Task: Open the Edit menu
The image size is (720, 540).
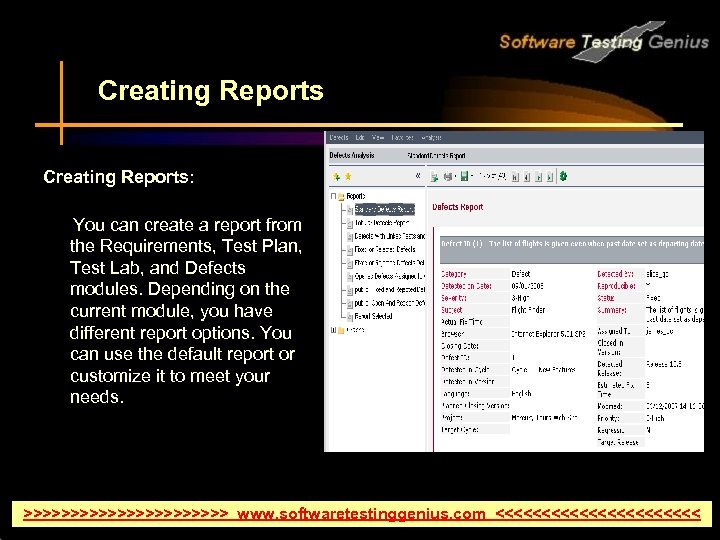Action: [360, 137]
